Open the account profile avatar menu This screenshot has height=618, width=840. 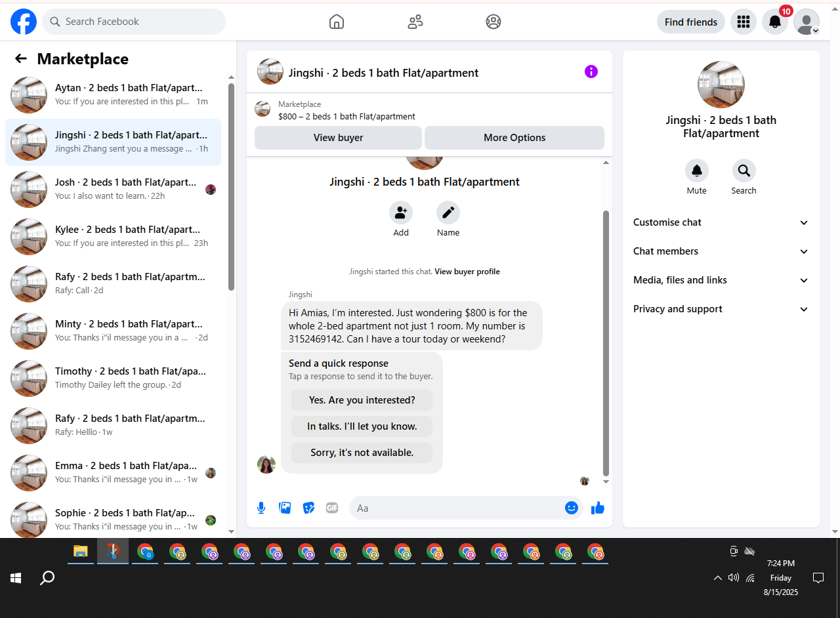(x=807, y=22)
